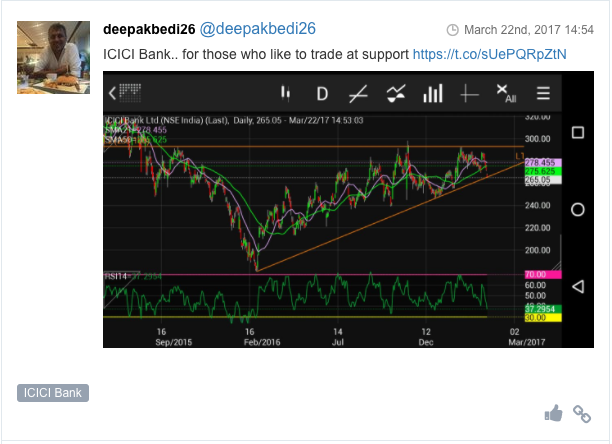
Task: Tap Android home circle button
Action: coord(578,210)
